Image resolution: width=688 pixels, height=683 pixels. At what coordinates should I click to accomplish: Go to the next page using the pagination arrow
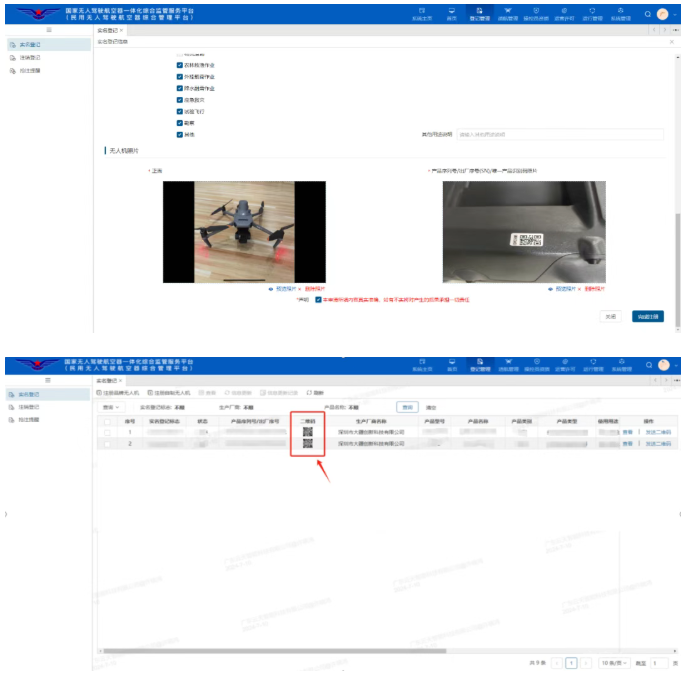coord(587,663)
